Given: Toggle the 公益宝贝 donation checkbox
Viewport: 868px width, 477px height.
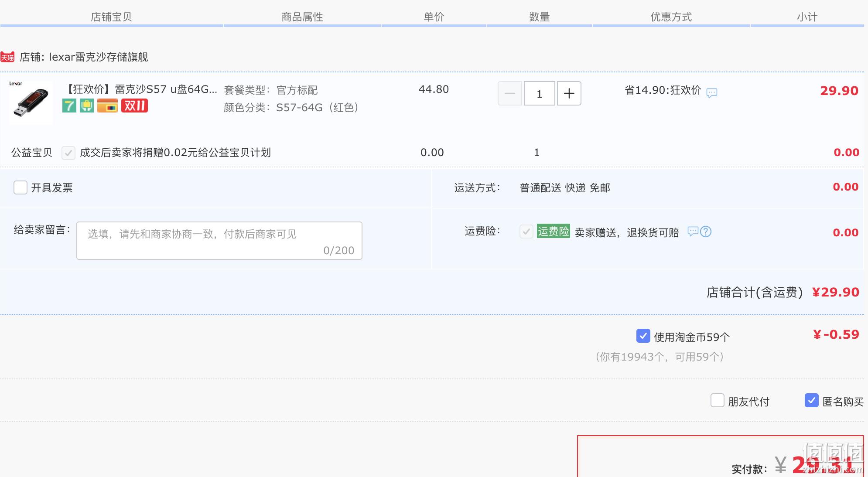Looking at the screenshot, I should click(x=68, y=153).
